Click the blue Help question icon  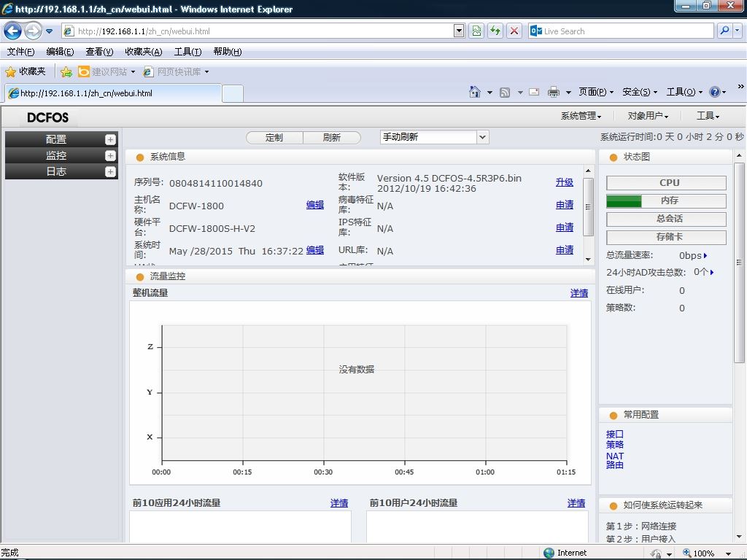(x=715, y=92)
